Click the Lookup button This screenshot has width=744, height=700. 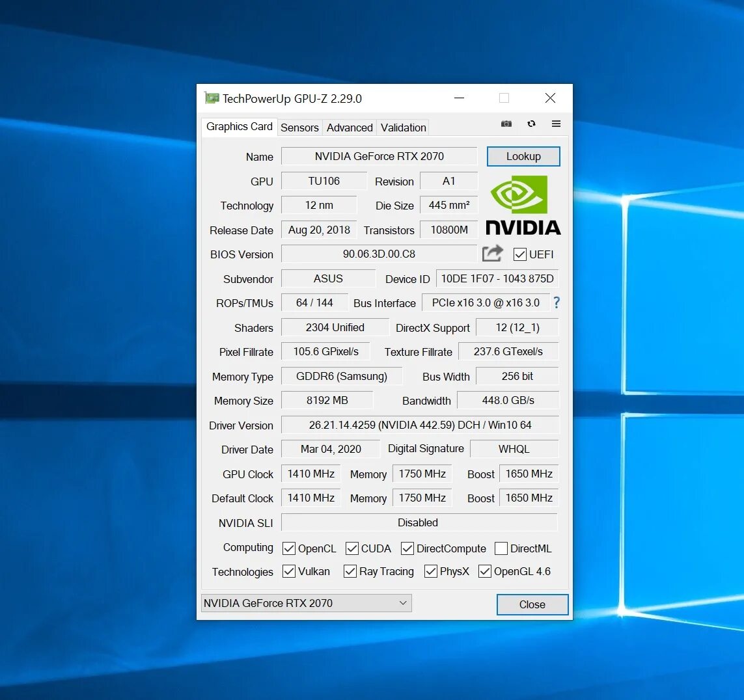[523, 157]
